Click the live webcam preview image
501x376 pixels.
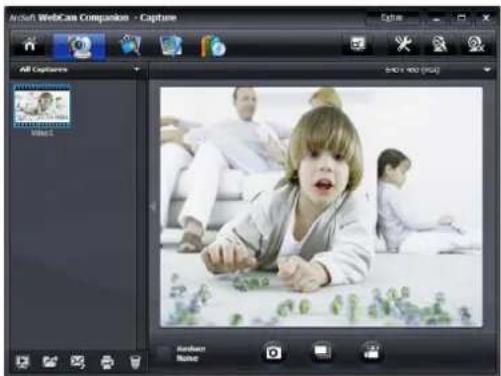[321, 207]
